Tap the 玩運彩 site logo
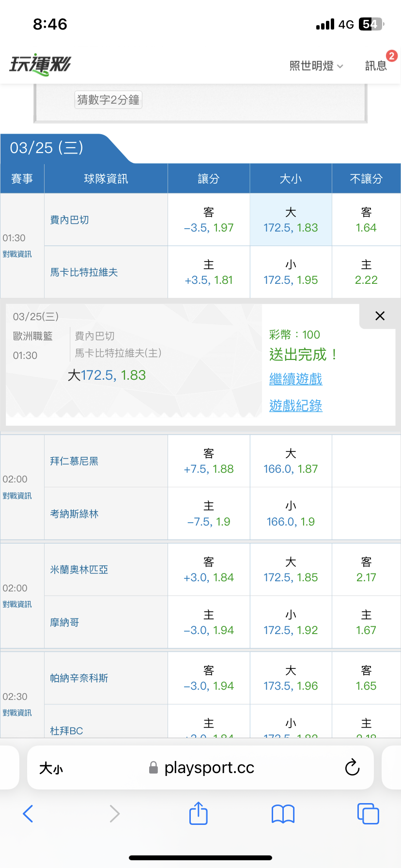This screenshot has width=401, height=868. [40, 64]
